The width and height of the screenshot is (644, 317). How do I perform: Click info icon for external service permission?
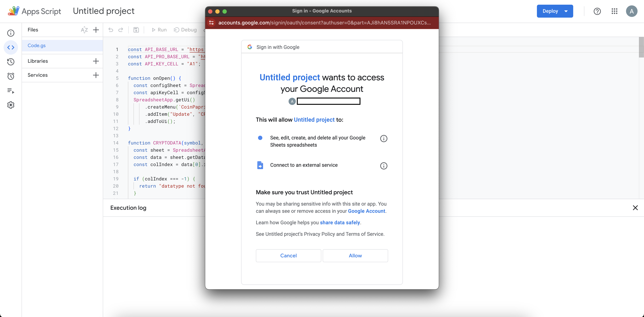(x=383, y=166)
